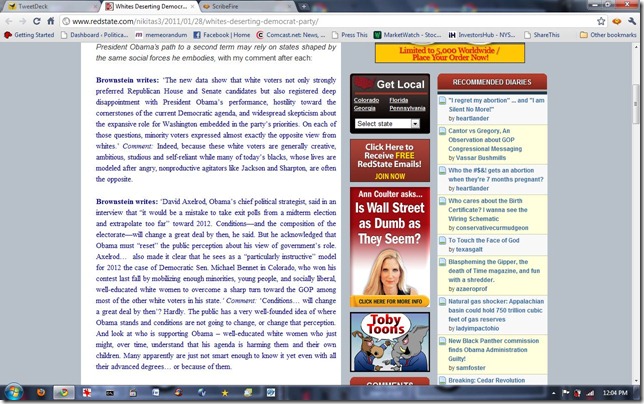This screenshot has height=404, width=644.
Task: Open Action Center flag tray icon
Action: 566,393
